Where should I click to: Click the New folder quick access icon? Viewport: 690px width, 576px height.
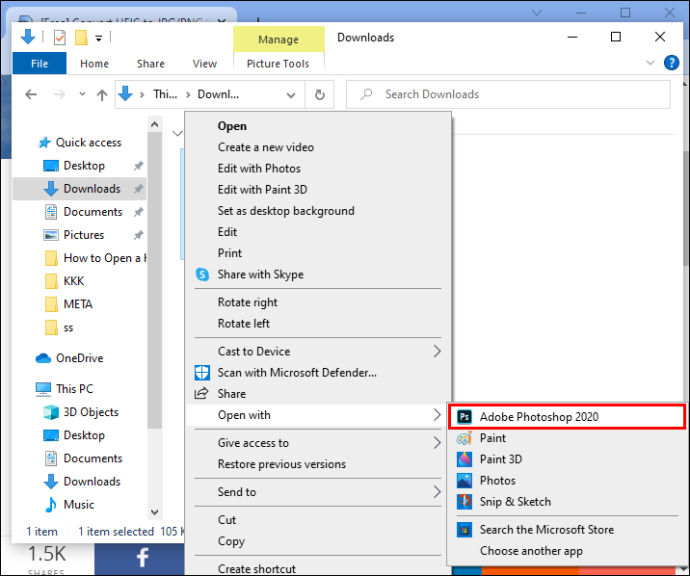[x=81, y=37]
